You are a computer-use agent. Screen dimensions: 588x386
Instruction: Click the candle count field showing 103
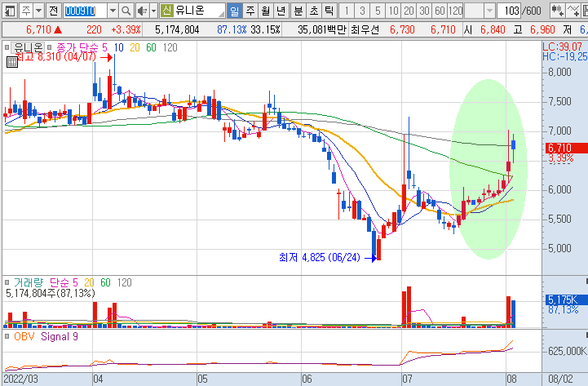click(x=509, y=11)
